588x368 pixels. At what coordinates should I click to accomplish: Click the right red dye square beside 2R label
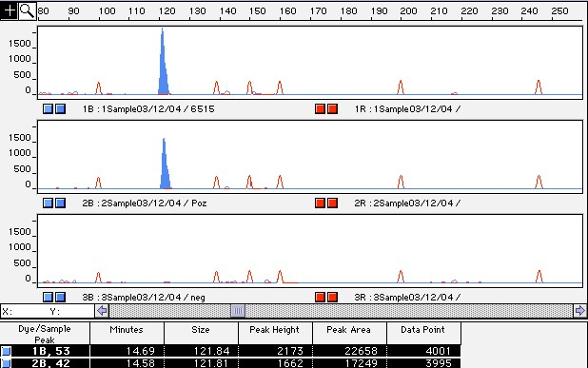[x=333, y=203]
